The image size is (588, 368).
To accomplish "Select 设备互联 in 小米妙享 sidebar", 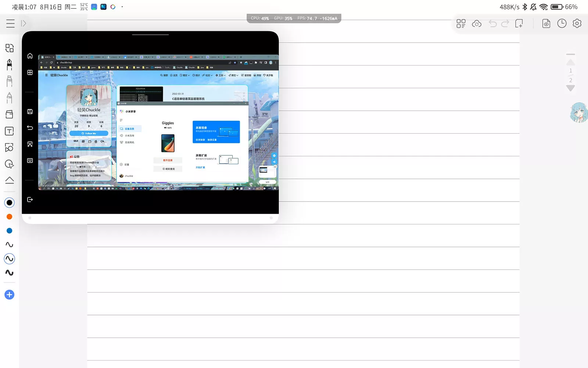I will (x=130, y=129).
